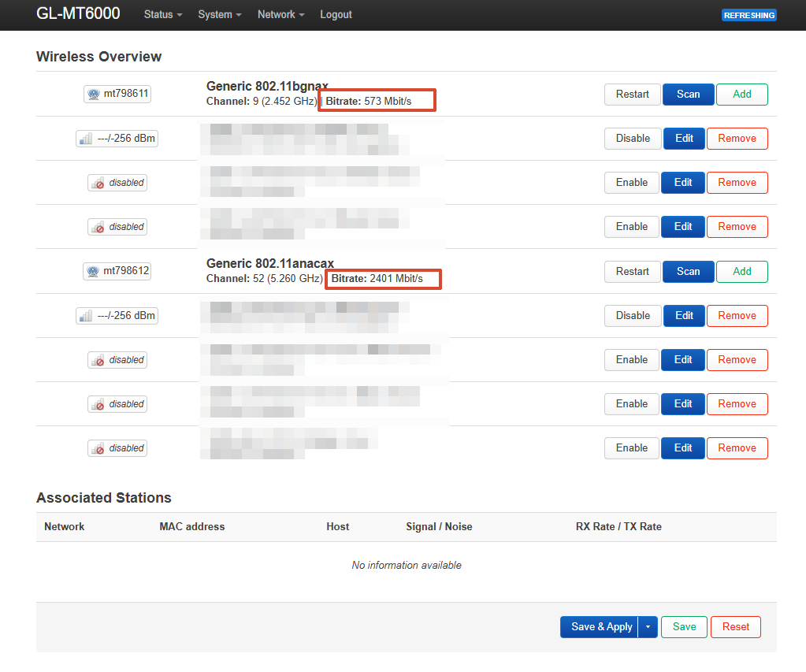The width and height of the screenshot is (806, 672).
Task: Click the GL-MT6000 brand title link
Action: click(78, 13)
